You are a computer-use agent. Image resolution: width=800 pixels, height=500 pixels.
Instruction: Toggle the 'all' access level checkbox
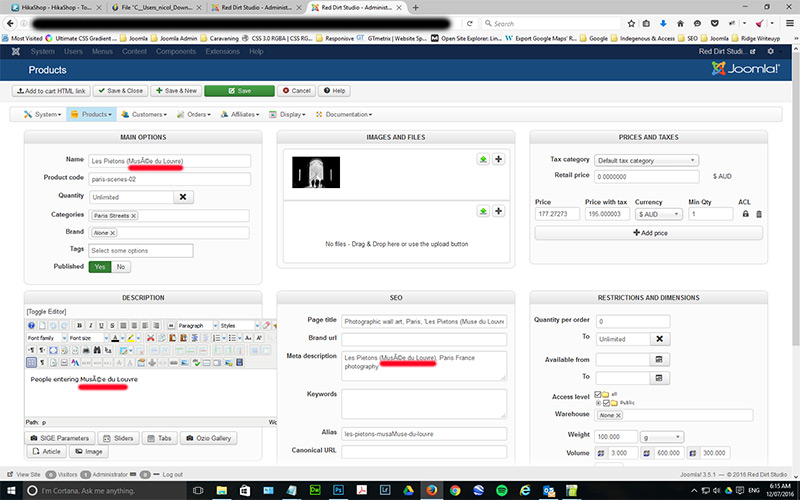coord(598,394)
